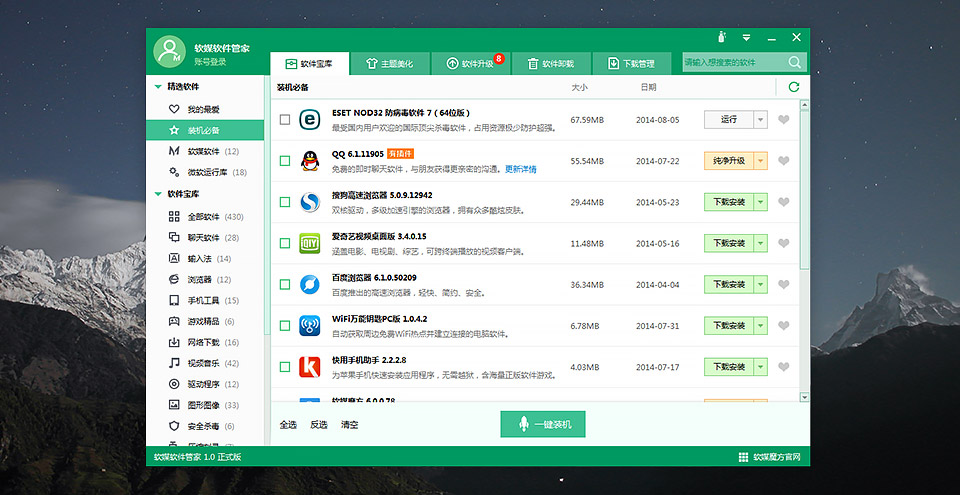960x495 pixels.
Task: Sort list by 日期 column header
Action: (648, 88)
